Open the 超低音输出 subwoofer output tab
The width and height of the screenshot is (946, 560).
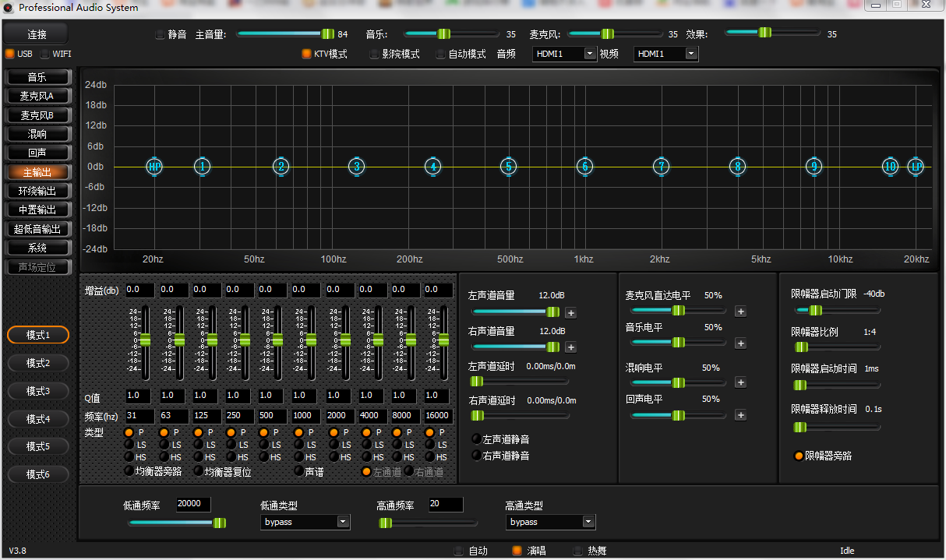(x=37, y=229)
